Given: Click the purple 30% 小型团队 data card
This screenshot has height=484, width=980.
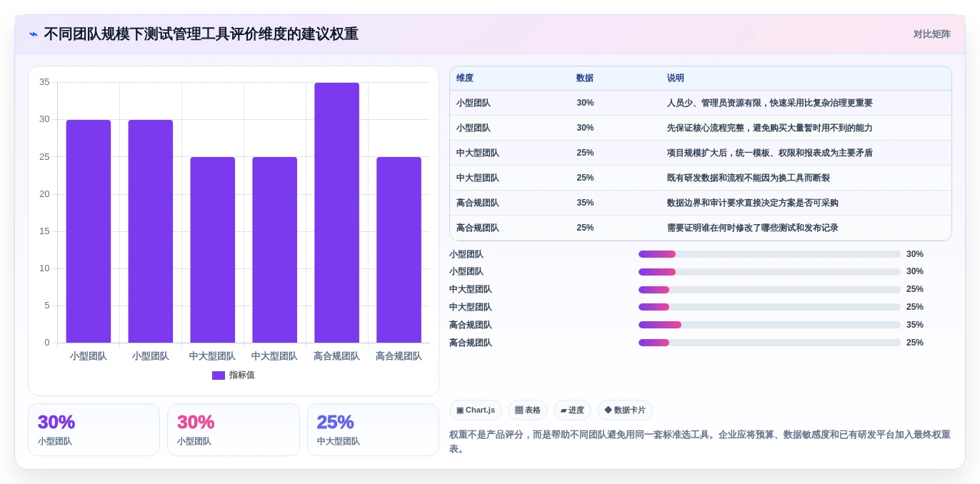Looking at the screenshot, I should [x=94, y=430].
